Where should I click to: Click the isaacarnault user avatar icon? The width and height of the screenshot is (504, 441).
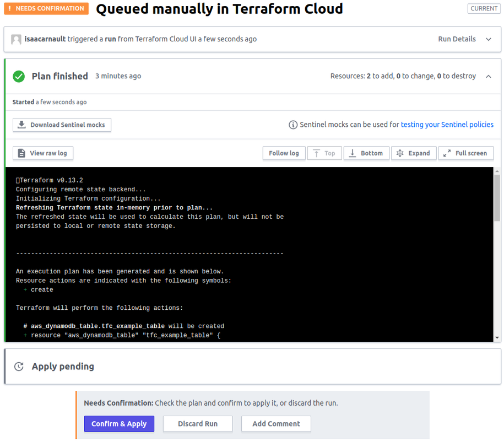click(x=16, y=39)
